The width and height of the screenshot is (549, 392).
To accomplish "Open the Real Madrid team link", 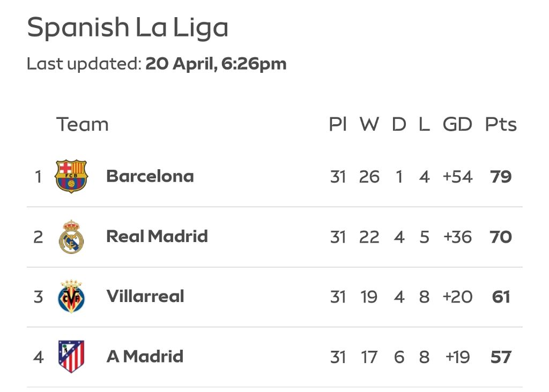I will 157,236.
